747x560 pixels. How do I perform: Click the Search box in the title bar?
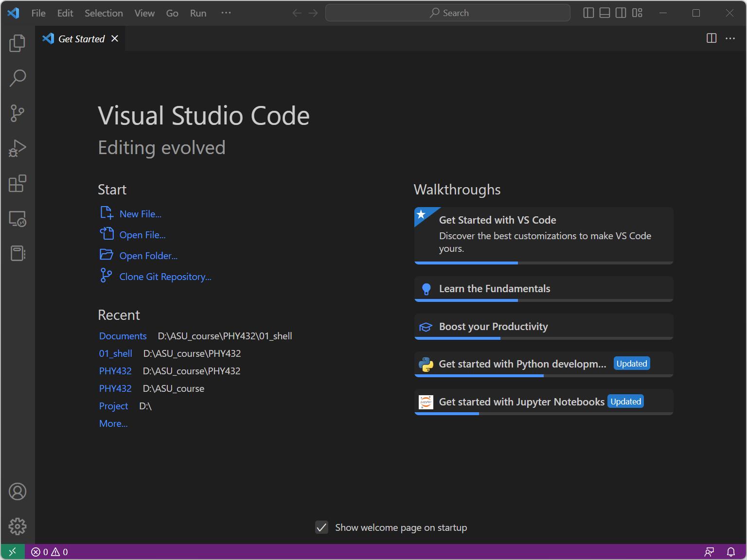447,13
